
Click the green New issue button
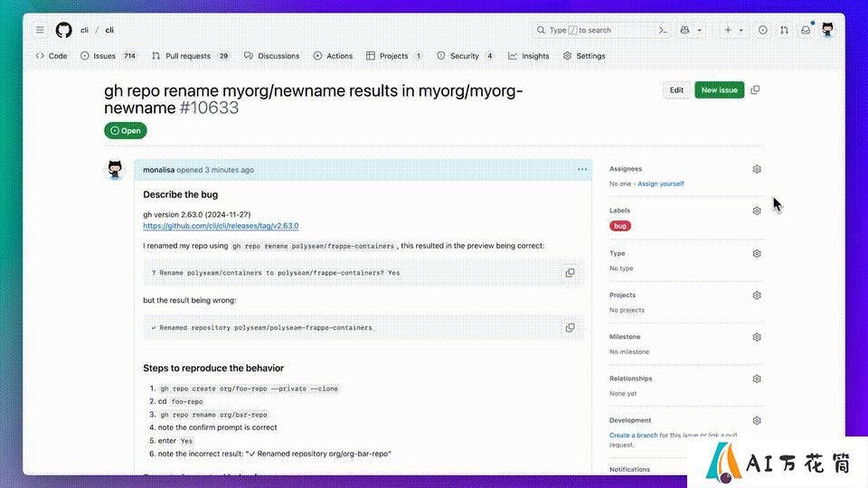[x=719, y=90]
